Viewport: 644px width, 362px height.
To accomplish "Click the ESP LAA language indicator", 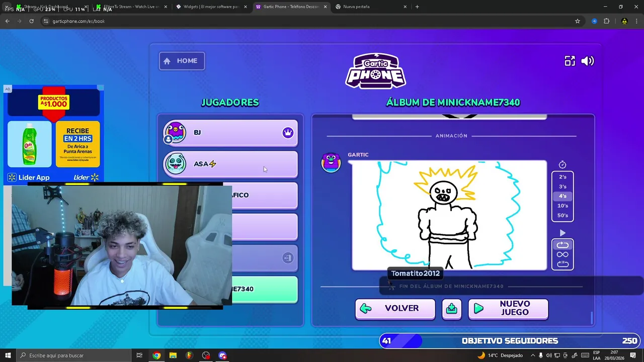I will click(597, 355).
